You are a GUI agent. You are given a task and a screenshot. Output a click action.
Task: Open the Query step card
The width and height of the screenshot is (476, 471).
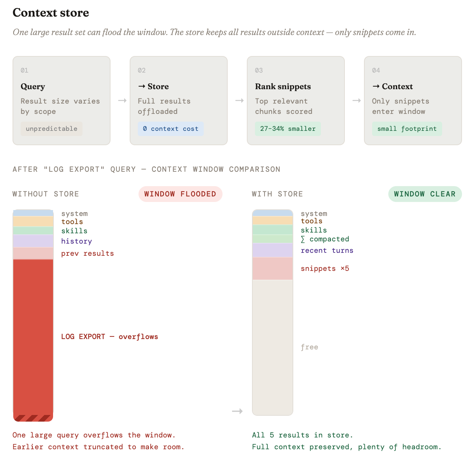pyautogui.click(x=62, y=101)
